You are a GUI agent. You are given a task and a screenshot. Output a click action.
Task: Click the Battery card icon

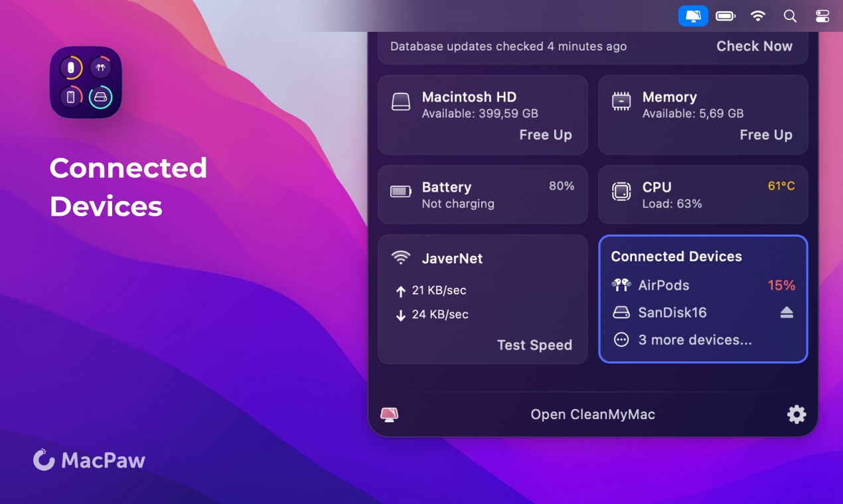[401, 192]
